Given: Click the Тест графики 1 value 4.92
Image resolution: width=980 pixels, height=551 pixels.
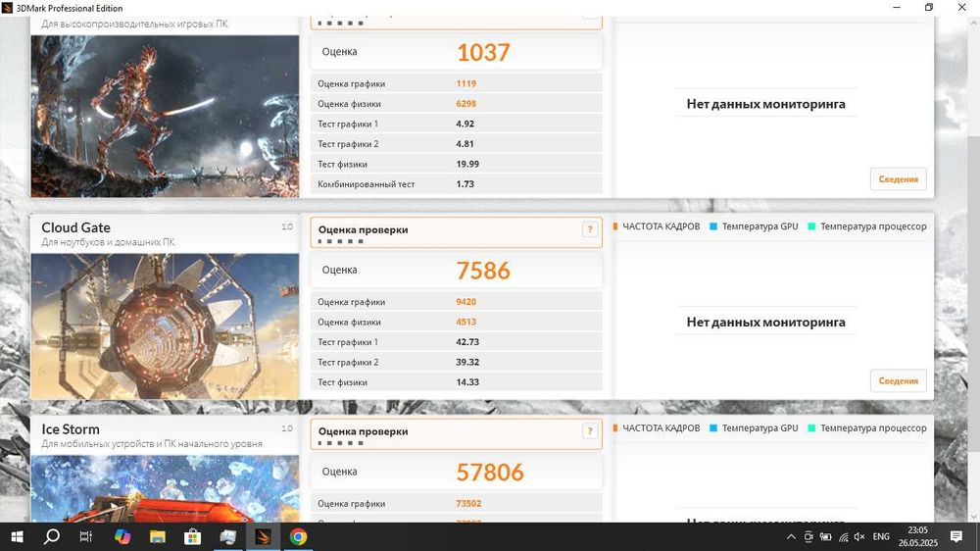Looking at the screenshot, I should [465, 124].
